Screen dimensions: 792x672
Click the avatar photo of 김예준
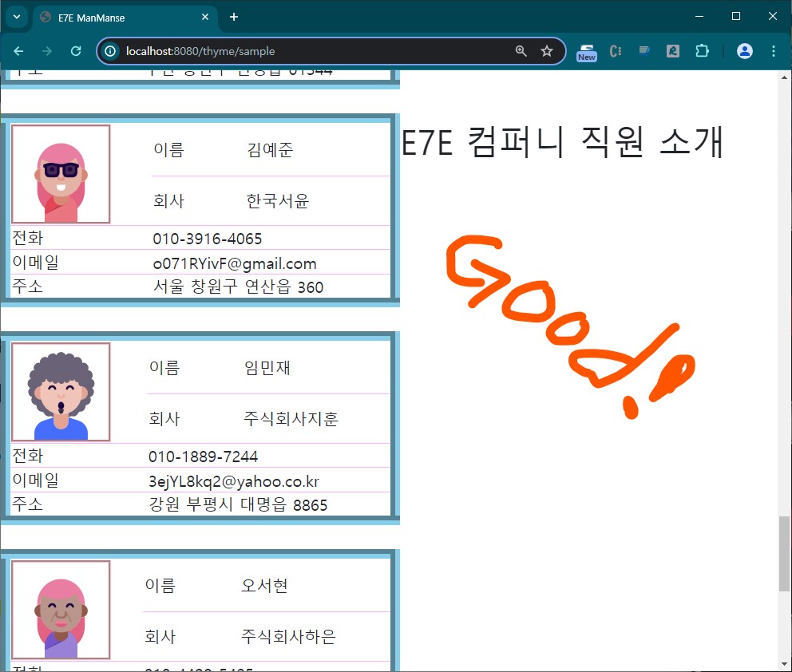(x=61, y=174)
